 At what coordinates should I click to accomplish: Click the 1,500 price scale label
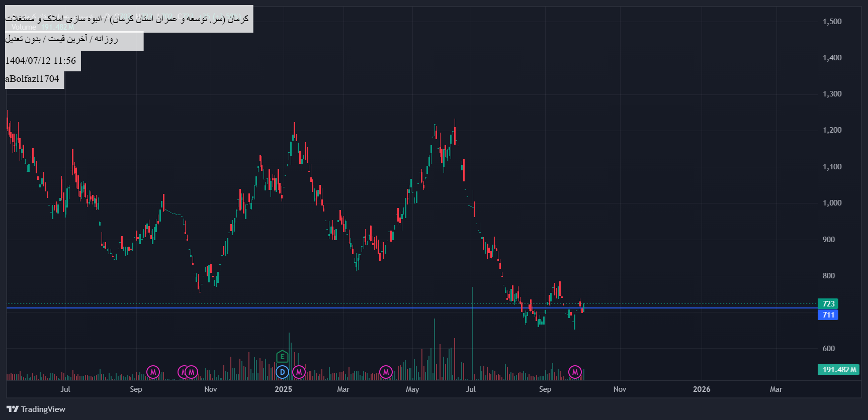tap(832, 22)
